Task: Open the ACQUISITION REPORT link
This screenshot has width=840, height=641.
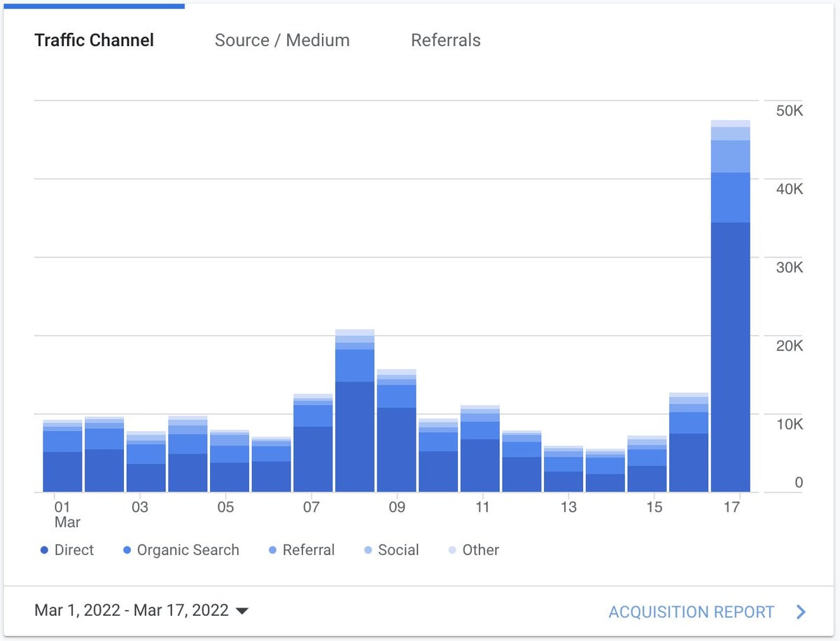Action: point(692,612)
